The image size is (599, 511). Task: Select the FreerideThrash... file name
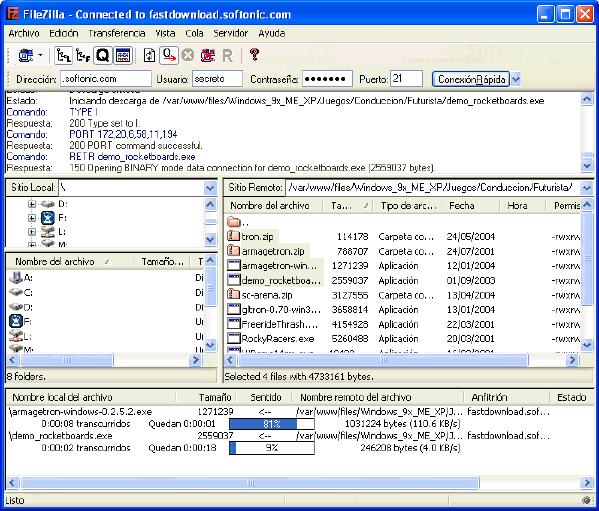[280, 324]
